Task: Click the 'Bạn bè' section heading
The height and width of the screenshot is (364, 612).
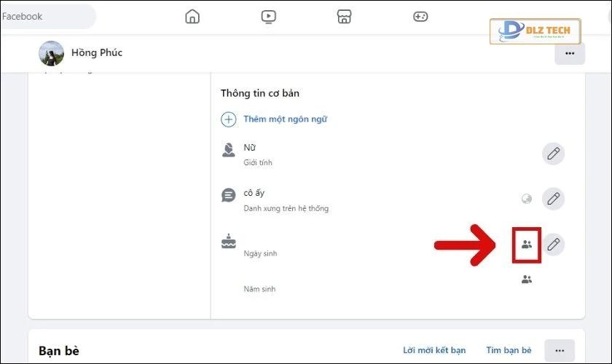Action: click(x=59, y=351)
